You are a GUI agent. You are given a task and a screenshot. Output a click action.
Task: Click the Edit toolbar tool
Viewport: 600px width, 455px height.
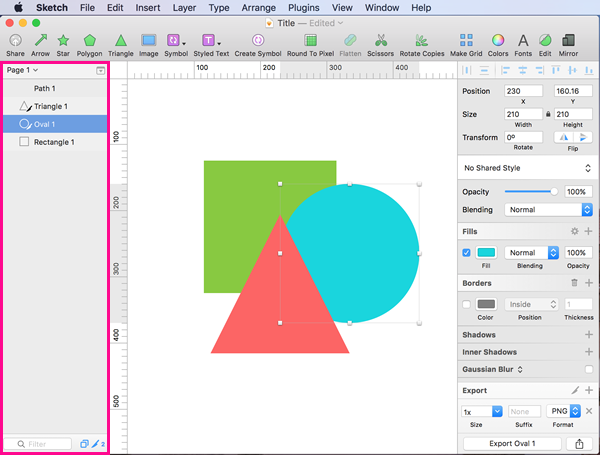tap(545, 45)
